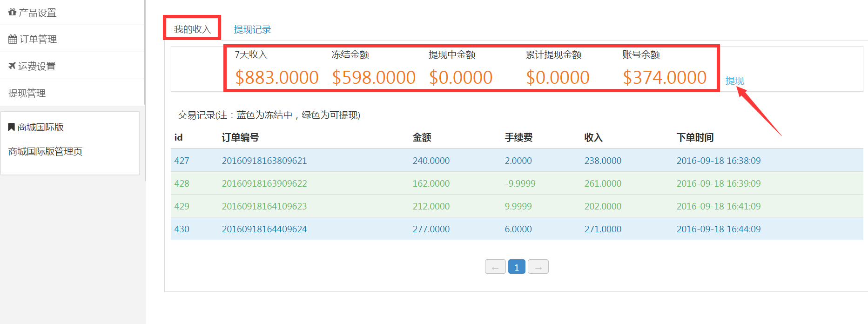Click the 账号余额 amount $374.0000
The width and height of the screenshot is (868, 324).
coord(665,77)
